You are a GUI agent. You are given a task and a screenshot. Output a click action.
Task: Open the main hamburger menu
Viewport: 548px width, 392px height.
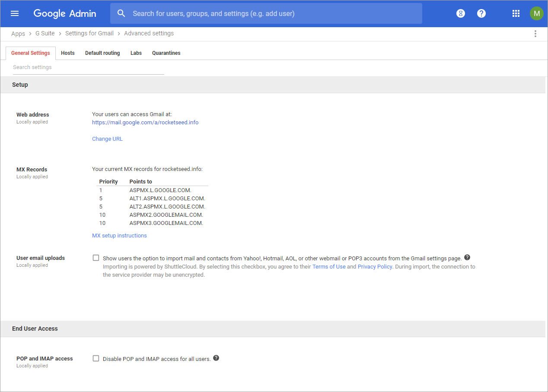click(15, 13)
